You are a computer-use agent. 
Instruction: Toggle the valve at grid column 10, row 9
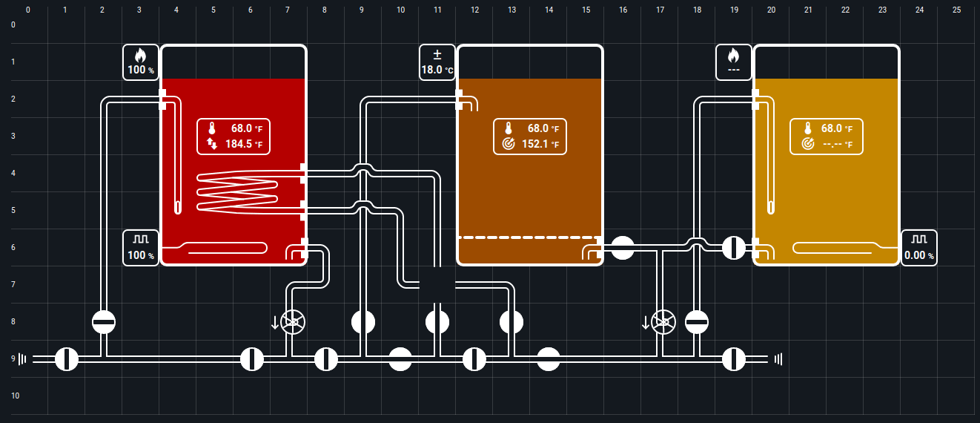pyautogui.click(x=400, y=359)
